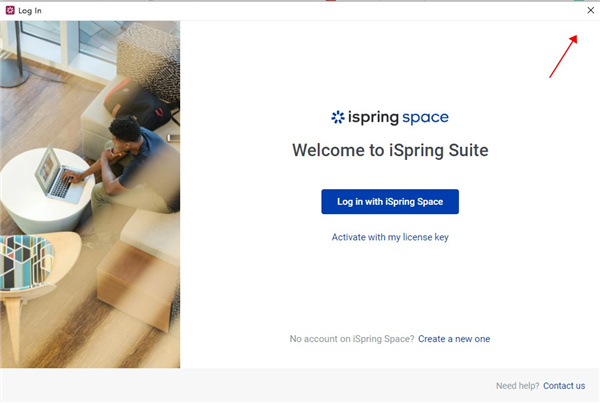Follow the Create a new one link
This screenshot has height=403, width=600.
click(x=454, y=339)
